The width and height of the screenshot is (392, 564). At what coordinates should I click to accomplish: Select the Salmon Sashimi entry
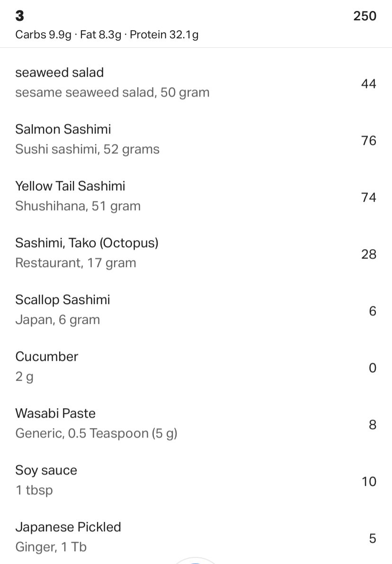(x=196, y=140)
